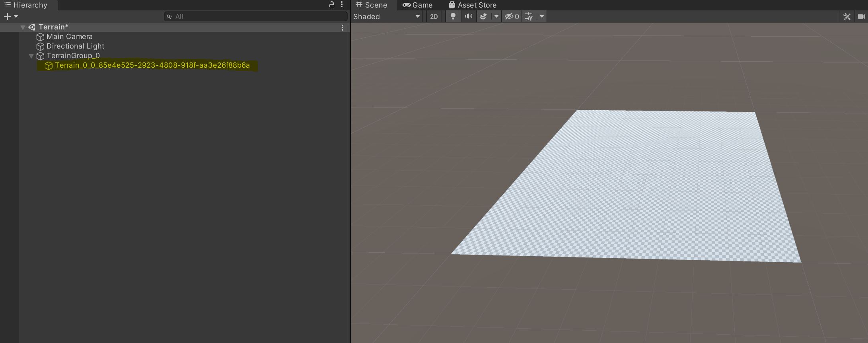Open Hierarchy panel kebab menu
The width and height of the screenshot is (868, 343).
[342, 5]
